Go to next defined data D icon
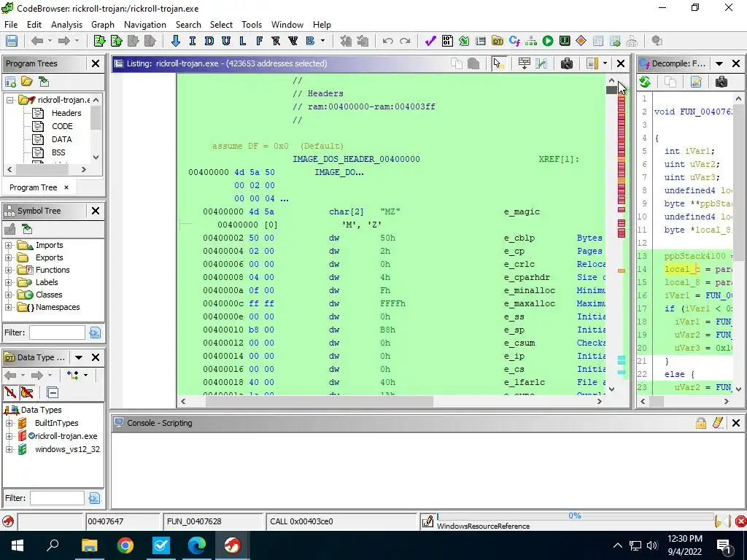Image resolution: width=747 pixels, height=560 pixels. pos(209,41)
